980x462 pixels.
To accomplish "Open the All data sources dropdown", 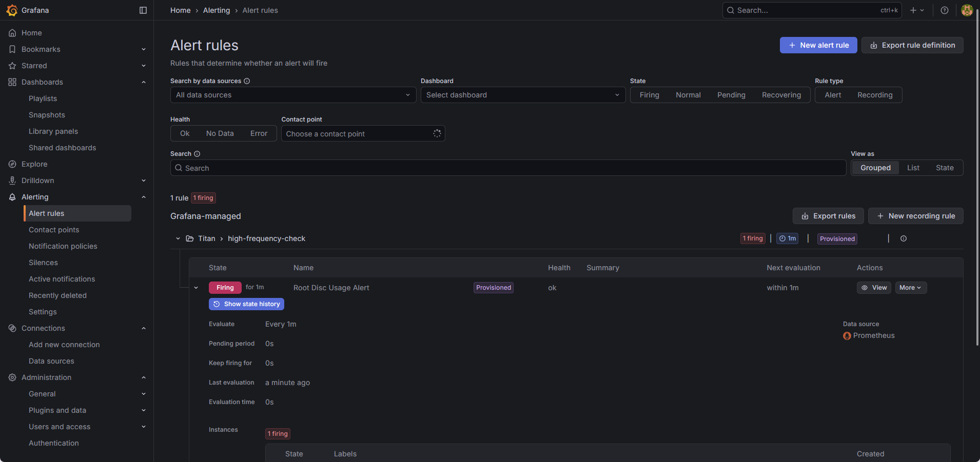I will (293, 95).
